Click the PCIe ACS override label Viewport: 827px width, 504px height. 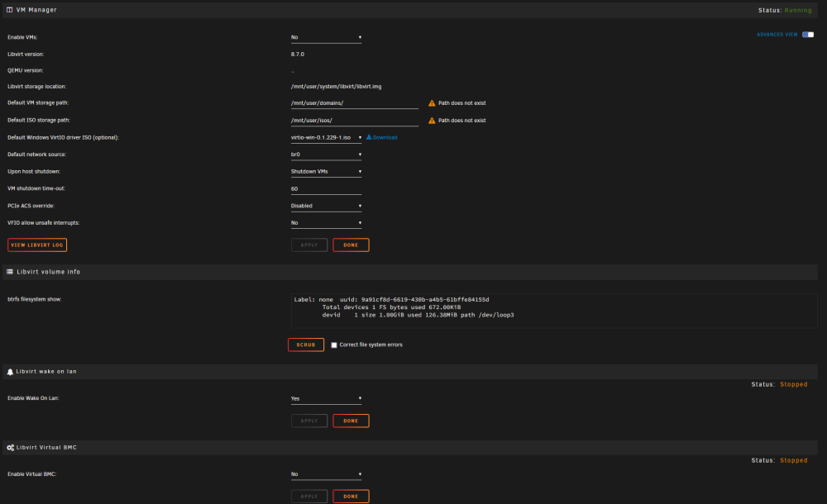point(31,206)
